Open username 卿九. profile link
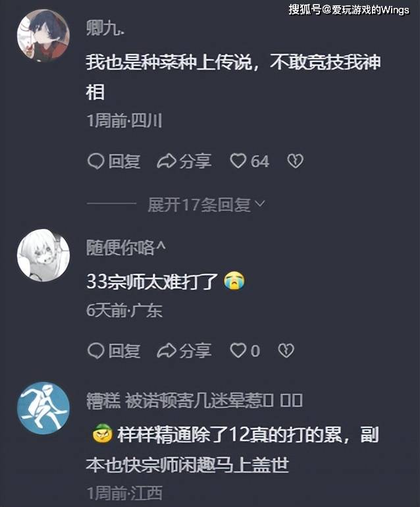Screen dimensions: 420x507 (105, 29)
